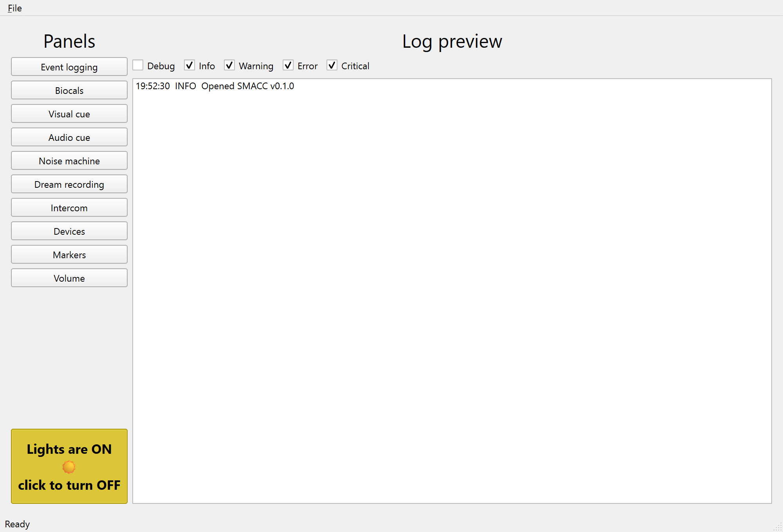Open the Intercom panel
Screen dimensions: 783x532
69,208
